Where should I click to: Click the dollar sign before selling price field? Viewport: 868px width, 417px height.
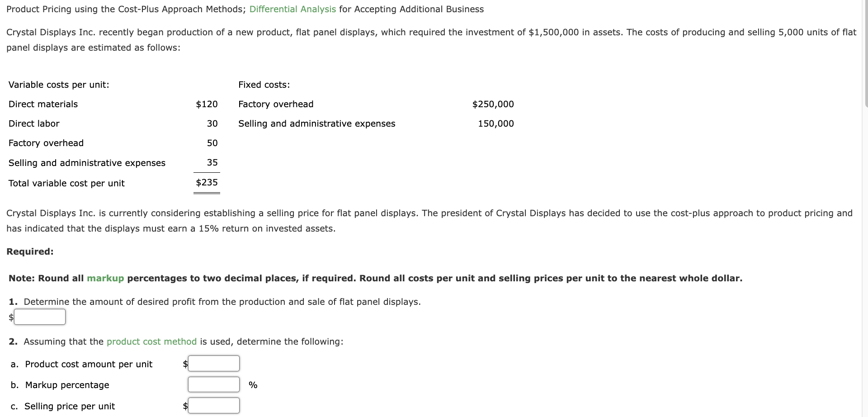coord(184,405)
